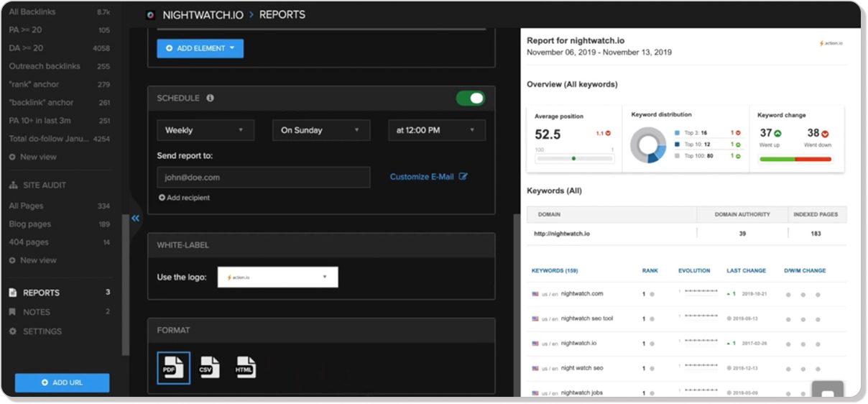
Task: Click Add recipient link
Action: coord(188,198)
